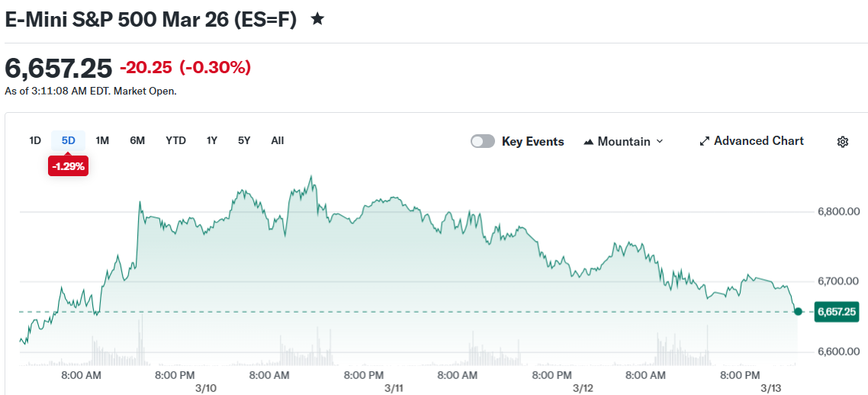Show the YTD range
The height and width of the screenshot is (395, 868).
point(175,140)
